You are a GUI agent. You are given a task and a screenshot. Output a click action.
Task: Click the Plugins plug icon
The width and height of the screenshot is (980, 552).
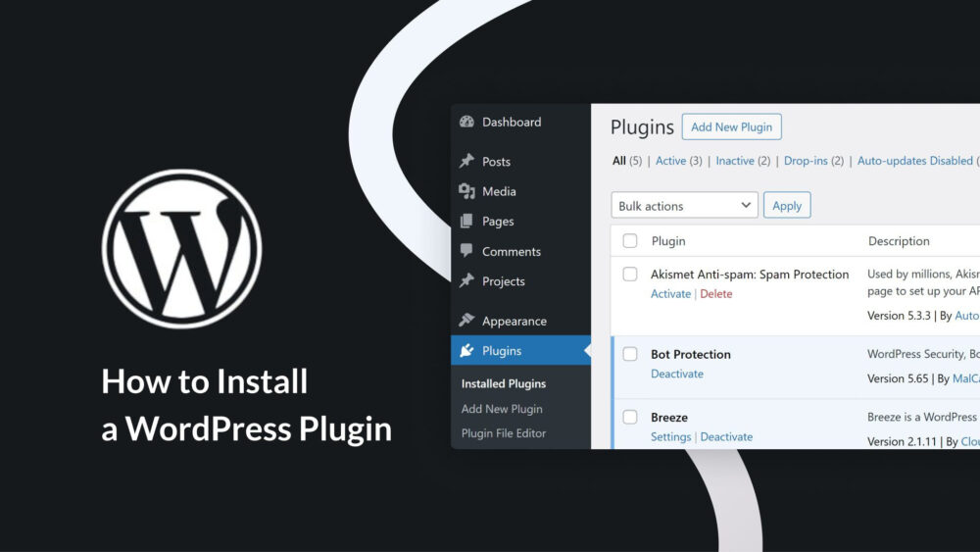tap(466, 350)
